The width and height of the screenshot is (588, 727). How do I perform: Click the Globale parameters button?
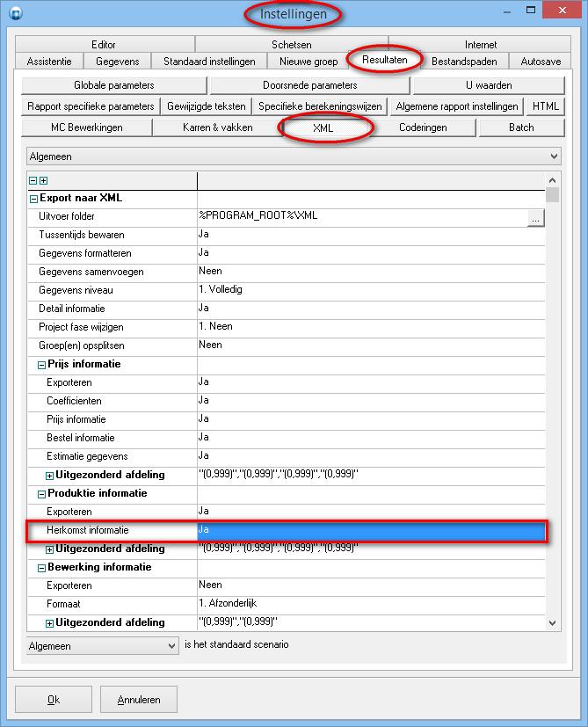click(114, 85)
